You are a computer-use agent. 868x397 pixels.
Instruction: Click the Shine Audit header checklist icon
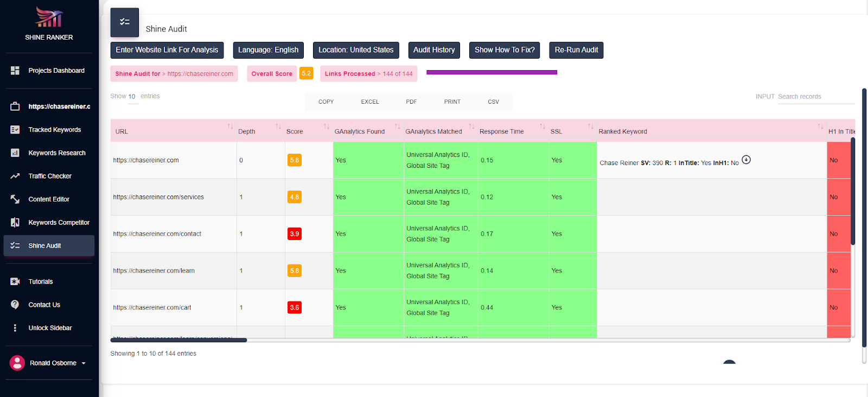(125, 22)
